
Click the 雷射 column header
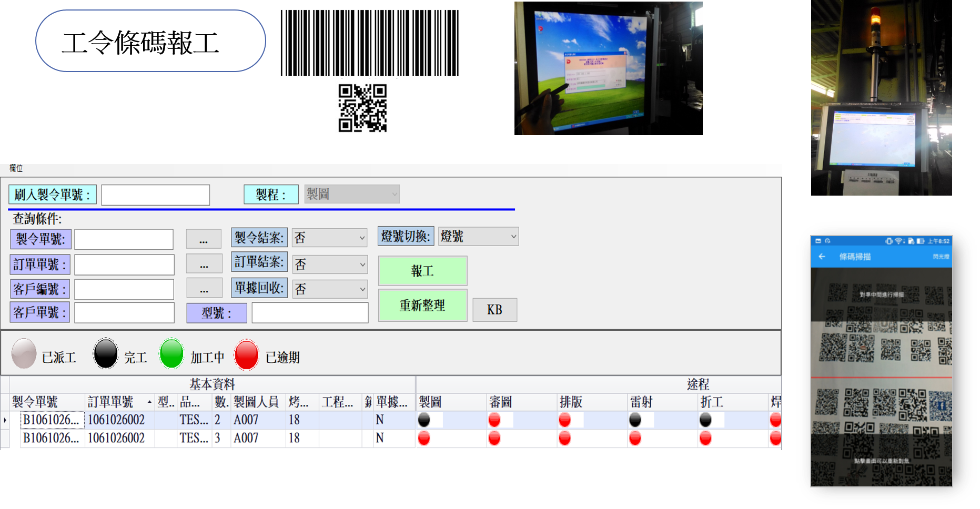coord(663,402)
